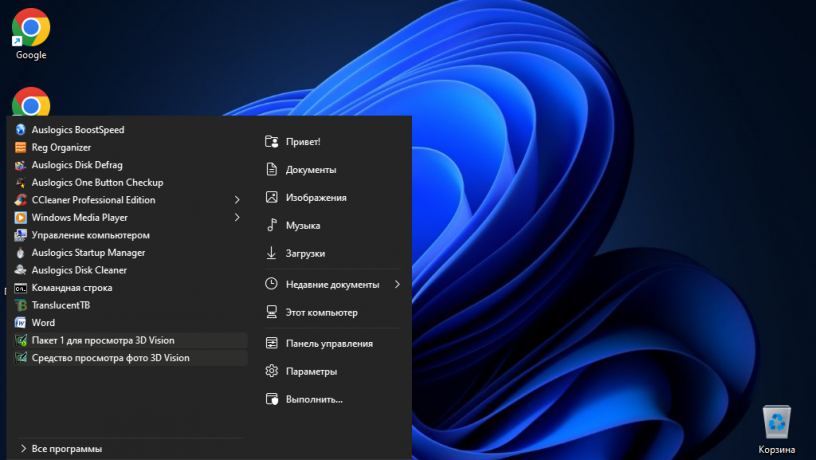Screen dimensions: 816x460
Task: Select the Средство просмотра фото 3D Vision label
Action: pos(110,358)
